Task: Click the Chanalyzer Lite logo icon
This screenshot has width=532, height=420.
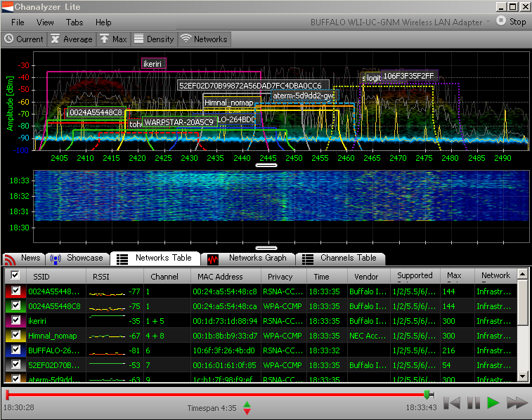Action: tap(8, 7)
